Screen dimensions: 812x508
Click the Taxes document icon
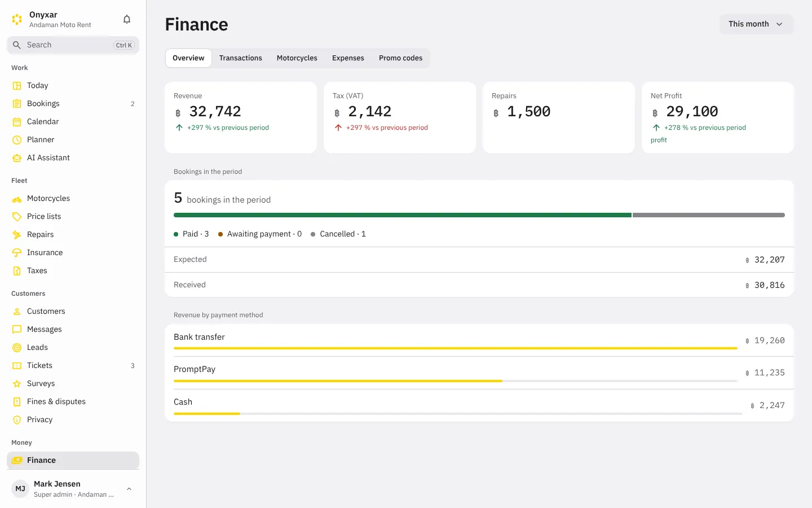(17, 271)
